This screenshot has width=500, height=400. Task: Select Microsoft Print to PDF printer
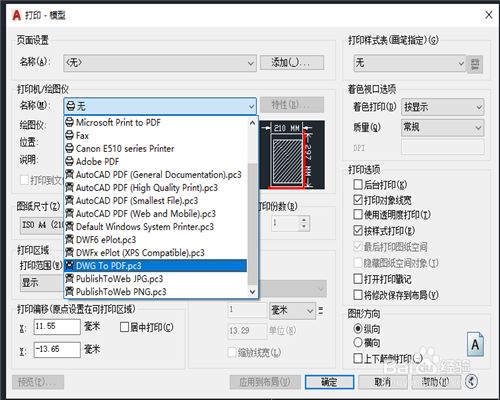(156, 122)
